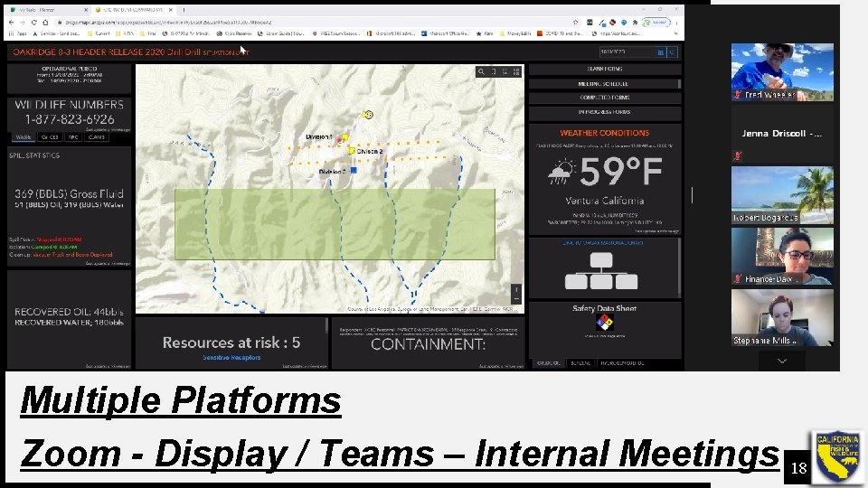
Task: Follow the Link to Organizational Chart
Action: pyautogui.click(x=602, y=243)
